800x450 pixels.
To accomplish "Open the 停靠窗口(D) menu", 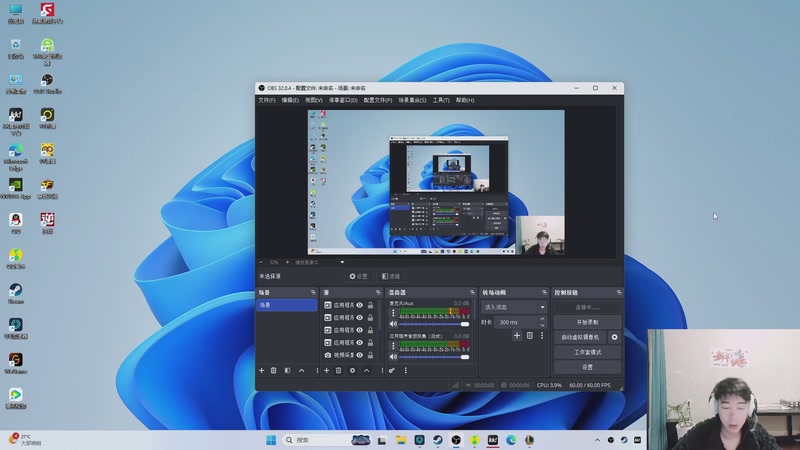I will coord(343,100).
